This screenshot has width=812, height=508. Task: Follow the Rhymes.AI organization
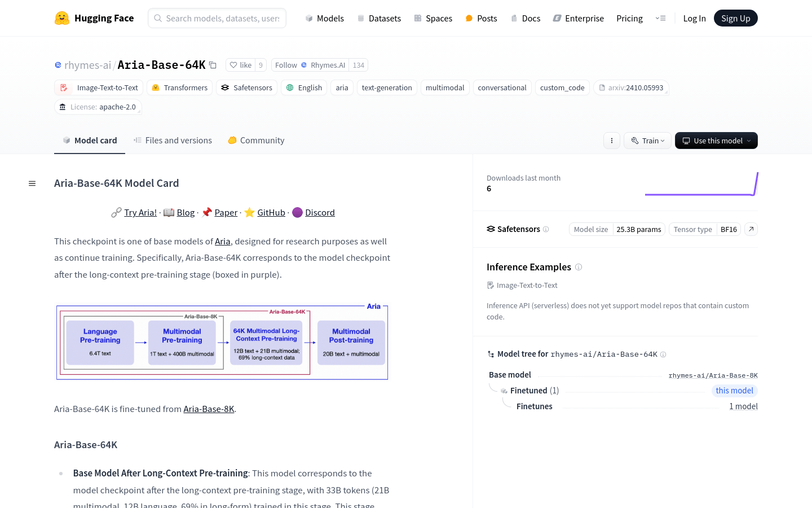tap(286, 65)
